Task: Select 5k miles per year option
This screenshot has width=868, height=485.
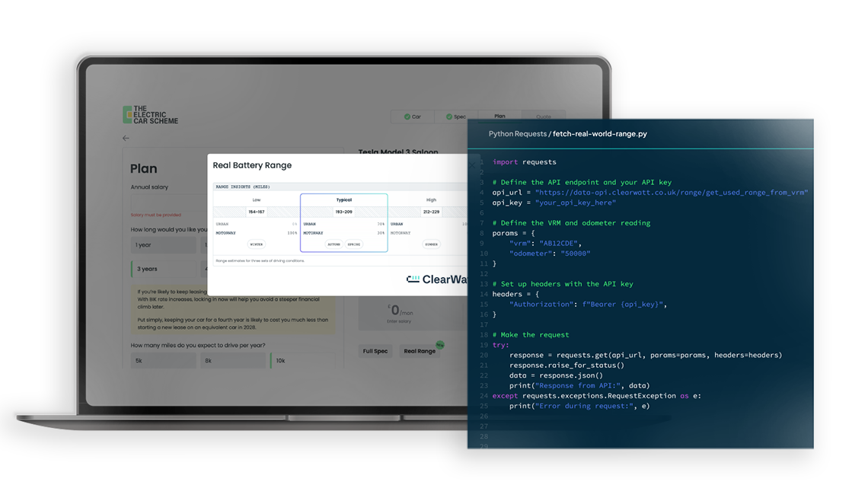Action: pos(162,361)
